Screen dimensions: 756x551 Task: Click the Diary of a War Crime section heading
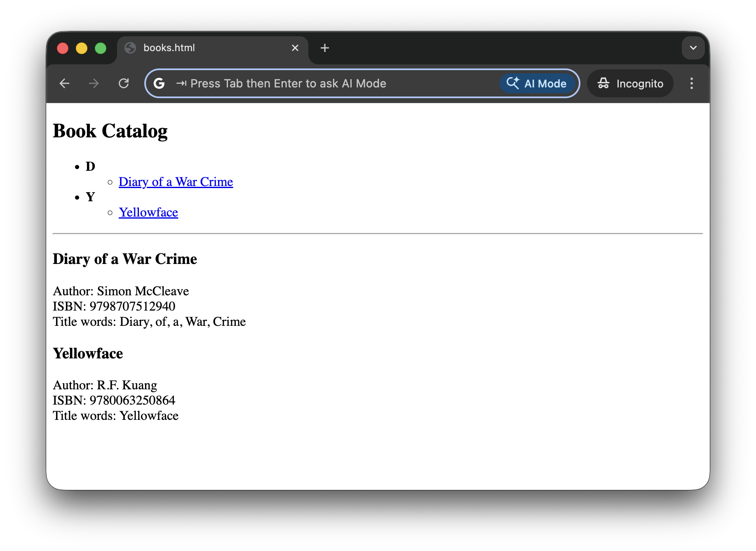(x=125, y=259)
